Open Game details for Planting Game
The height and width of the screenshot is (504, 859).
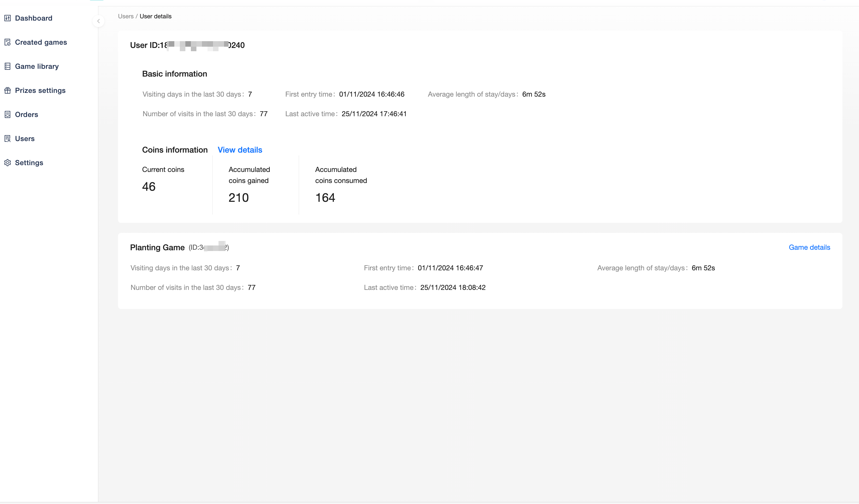point(809,247)
